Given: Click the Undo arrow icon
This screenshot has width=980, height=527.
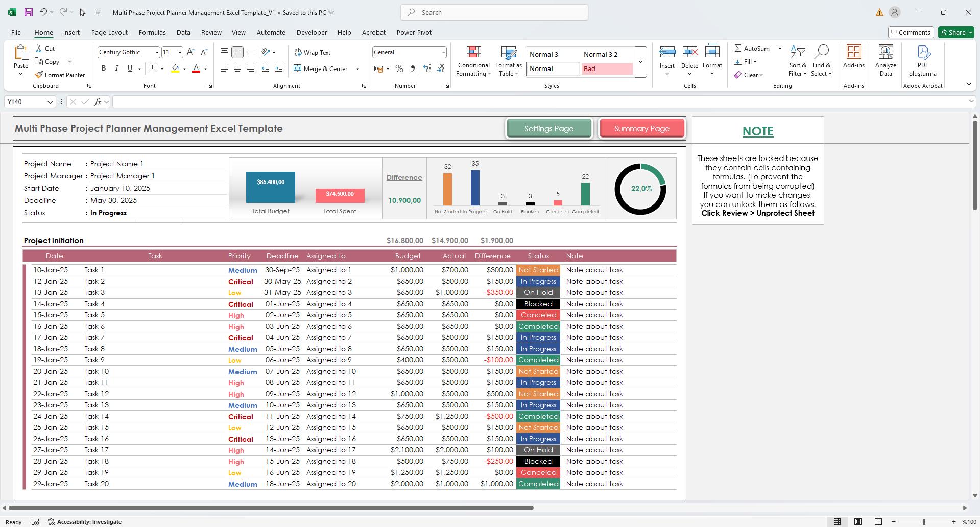Looking at the screenshot, I should pyautogui.click(x=43, y=12).
